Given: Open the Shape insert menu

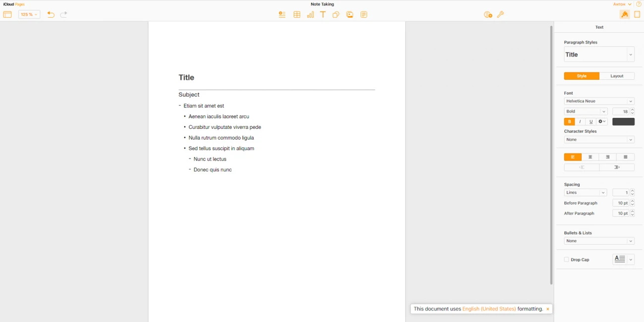Looking at the screenshot, I should [336, 15].
